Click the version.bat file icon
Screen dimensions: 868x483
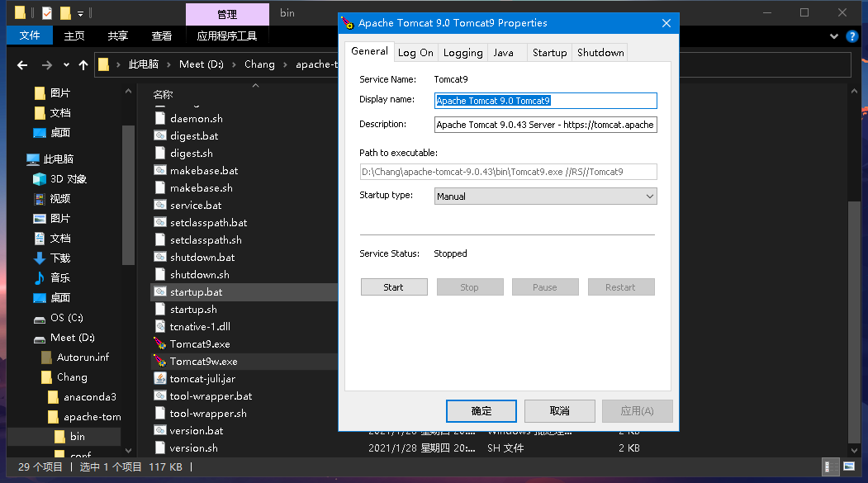click(160, 430)
